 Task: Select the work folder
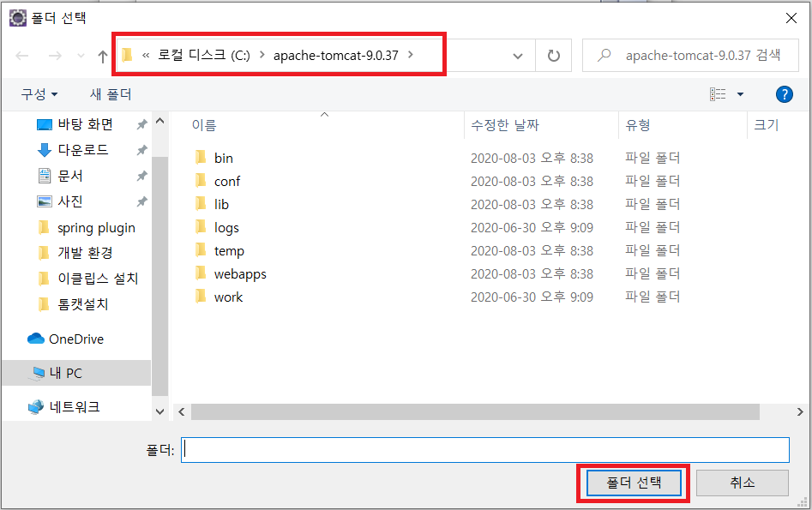point(228,297)
